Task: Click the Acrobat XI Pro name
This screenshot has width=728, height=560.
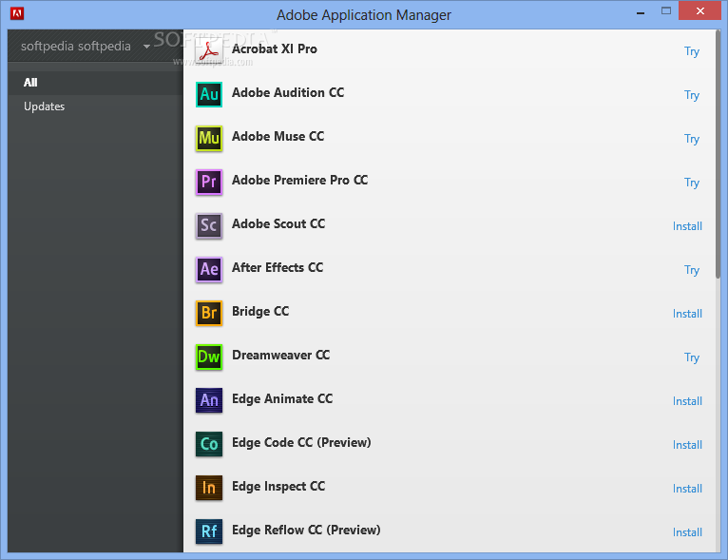Action: click(x=275, y=48)
